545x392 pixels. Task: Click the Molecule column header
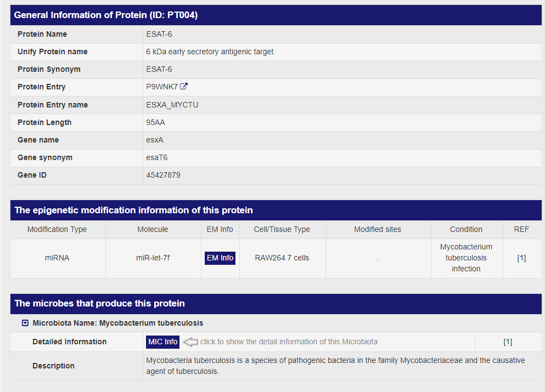[153, 229]
